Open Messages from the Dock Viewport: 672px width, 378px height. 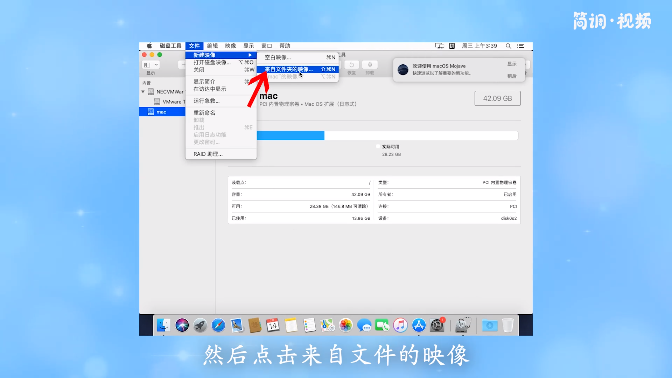(364, 325)
